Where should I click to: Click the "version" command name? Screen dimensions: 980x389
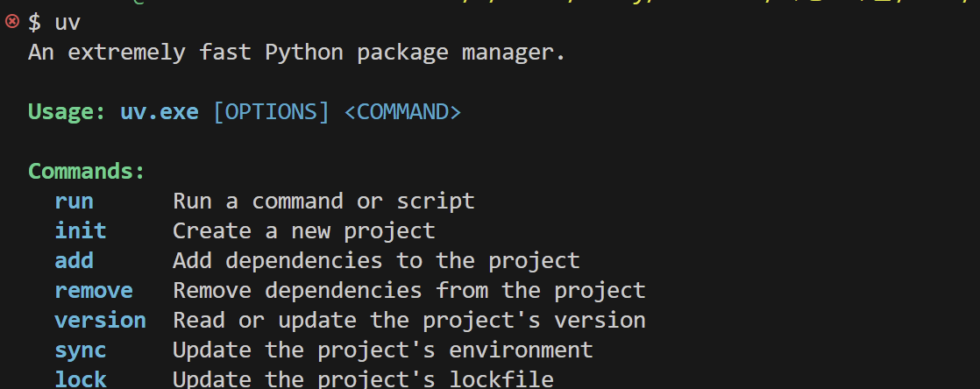pyautogui.click(x=100, y=320)
